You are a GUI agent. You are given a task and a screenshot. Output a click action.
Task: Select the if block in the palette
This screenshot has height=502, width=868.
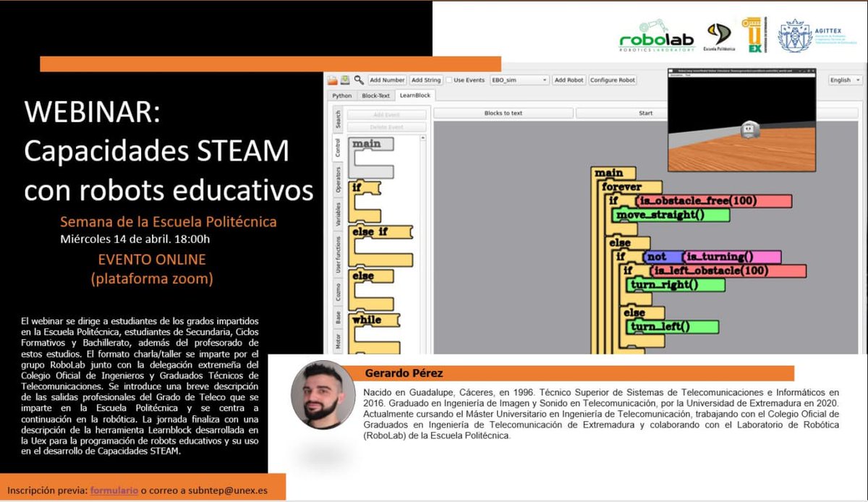pos(365,200)
